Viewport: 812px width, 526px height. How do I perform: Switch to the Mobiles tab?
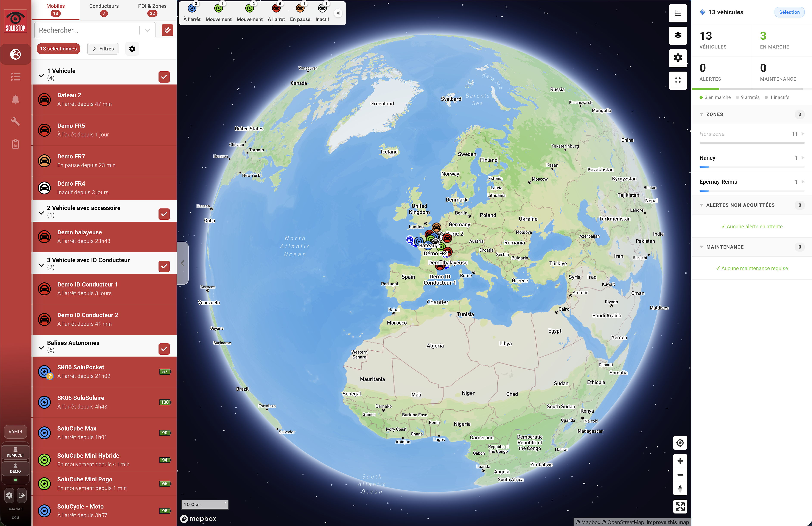point(56,9)
